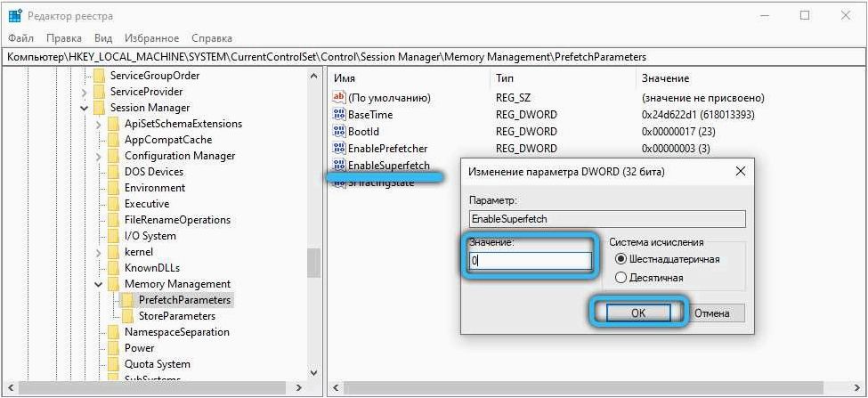Click the Quota System folder icon
Image resolution: width=868 pixels, height=398 pixels.
point(113,364)
